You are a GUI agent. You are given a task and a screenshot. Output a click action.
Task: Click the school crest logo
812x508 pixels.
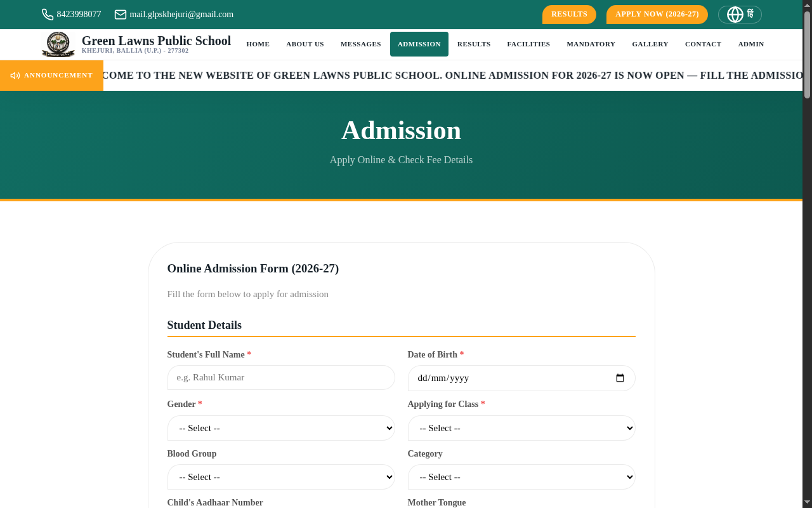pyautogui.click(x=58, y=44)
